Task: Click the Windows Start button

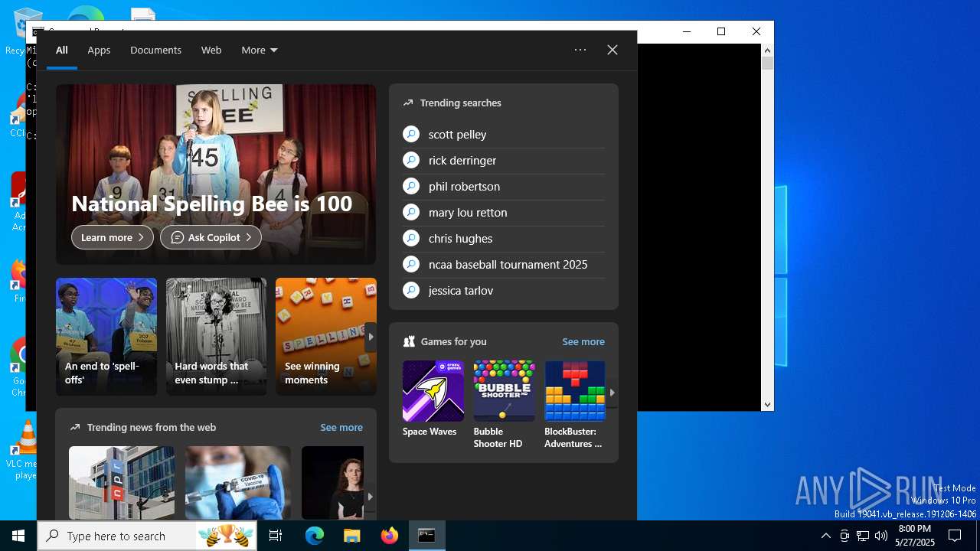Action: [x=18, y=536]
